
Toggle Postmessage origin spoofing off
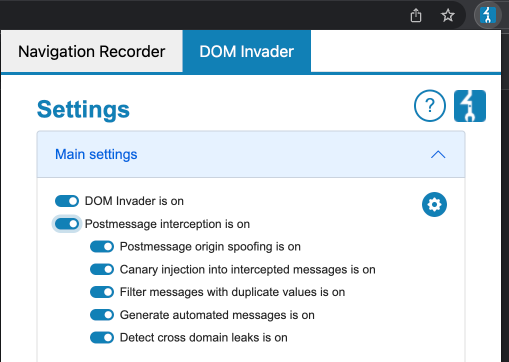[x=102, y=247]
